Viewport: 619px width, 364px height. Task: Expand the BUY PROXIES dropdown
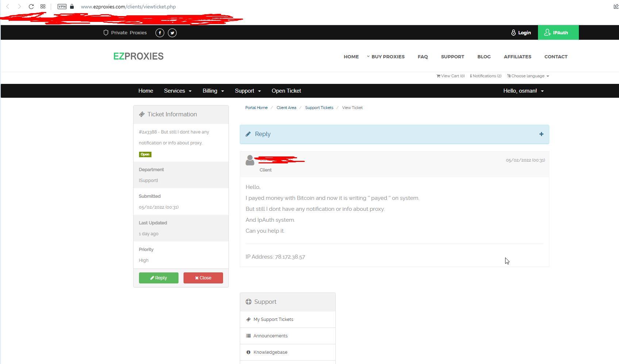[x=386, y=57]
